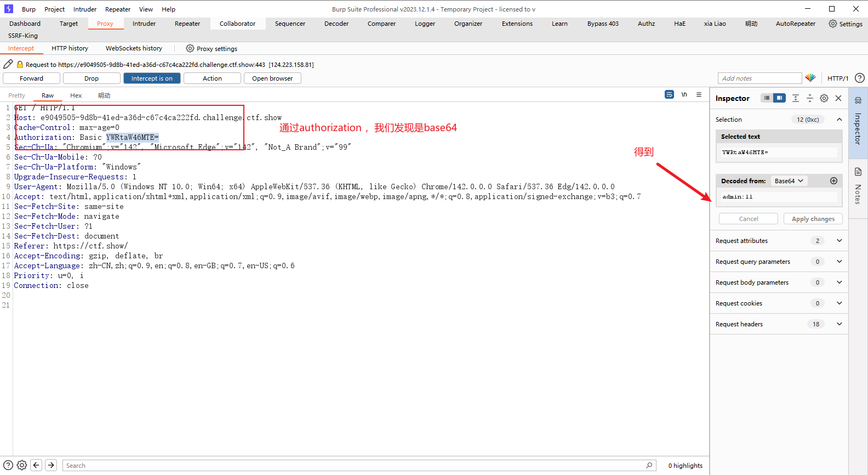Open the Bypass 403 extension tab
The image size is (868, 475).
603,24
